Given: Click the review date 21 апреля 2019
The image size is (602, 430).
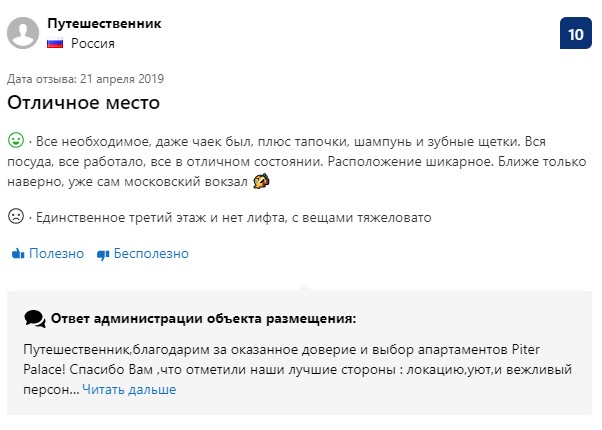Looking at the screenshot, I should coord(122,79).
